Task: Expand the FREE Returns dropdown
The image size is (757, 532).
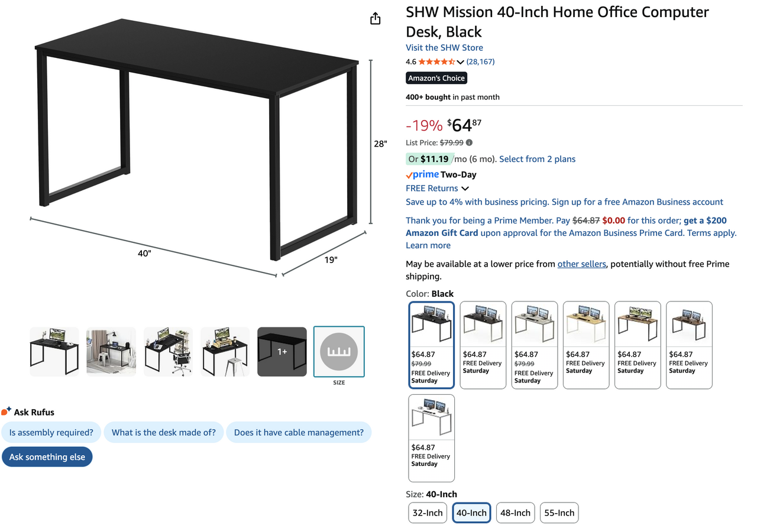Action: [437, 188]
